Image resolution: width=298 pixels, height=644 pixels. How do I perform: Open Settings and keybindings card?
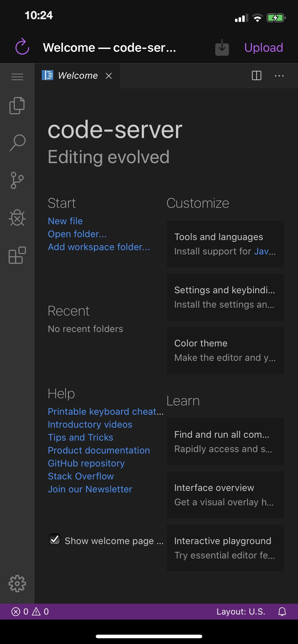coord(225,297)
